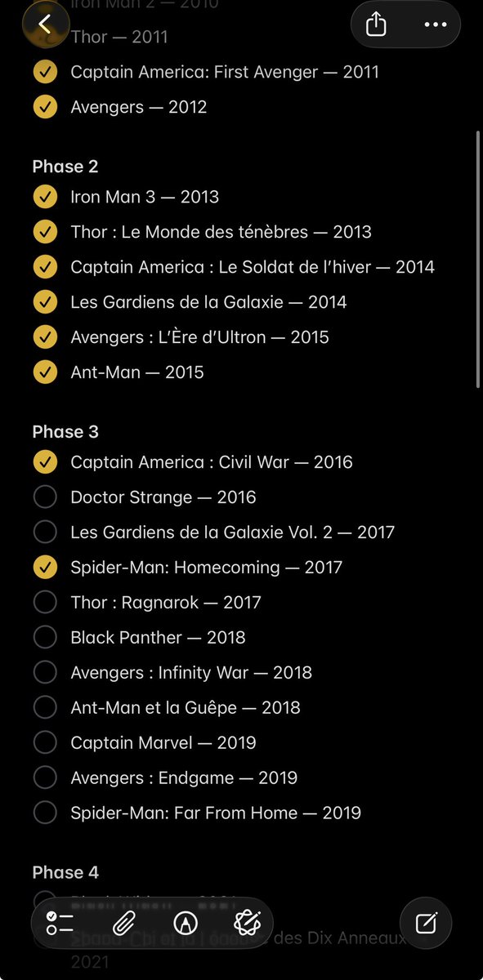Check Les Gardiens de la Galaxie Vol. 2
The height and width of the screenshot is (980, 483).
tap(45, 532)
